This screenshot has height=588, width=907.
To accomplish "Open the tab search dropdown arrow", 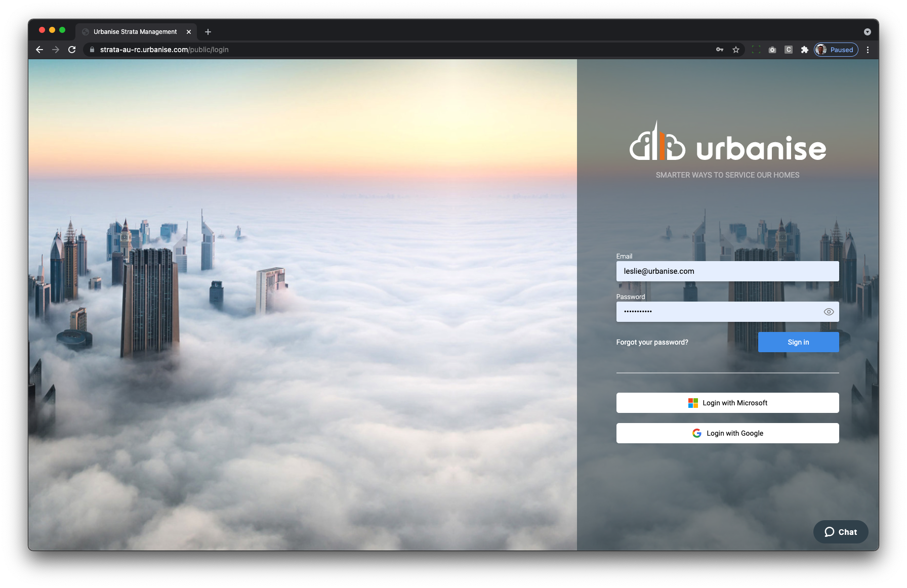I will pyautogui.click(x=867, y=32).
